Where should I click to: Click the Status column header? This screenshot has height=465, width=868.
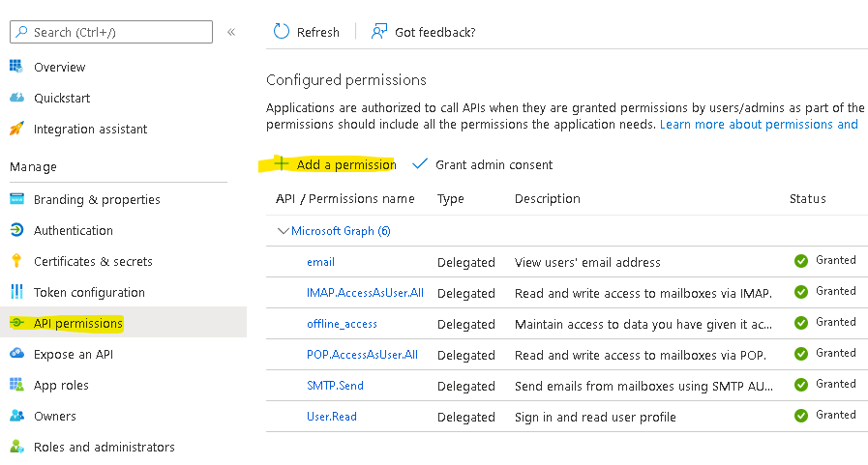808,198
